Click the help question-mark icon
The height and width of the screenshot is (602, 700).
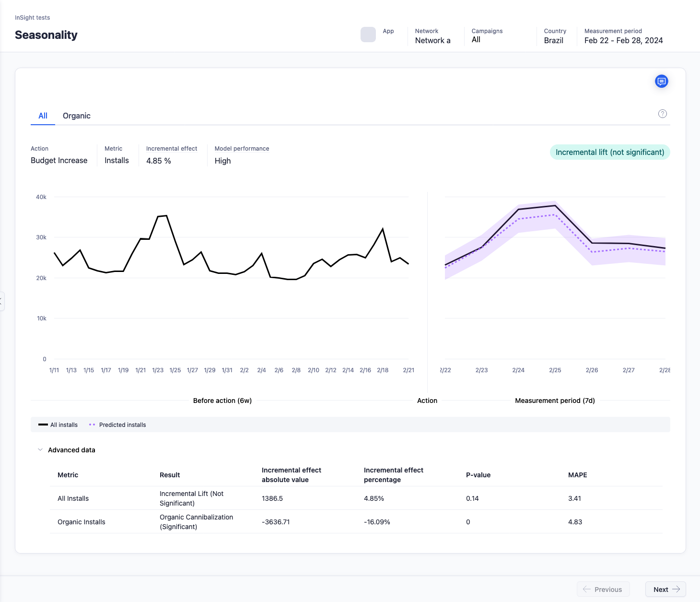click(x=663, y=114)
